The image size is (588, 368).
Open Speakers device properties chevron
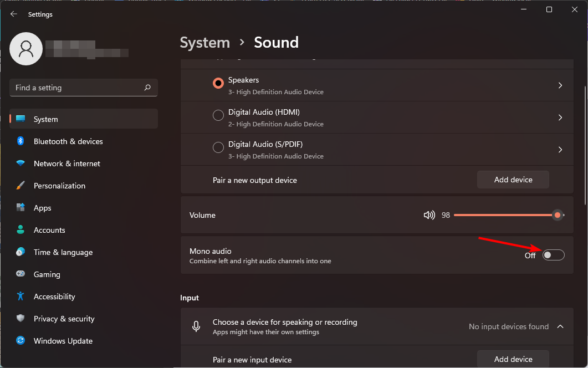click(x=560, y=85)
